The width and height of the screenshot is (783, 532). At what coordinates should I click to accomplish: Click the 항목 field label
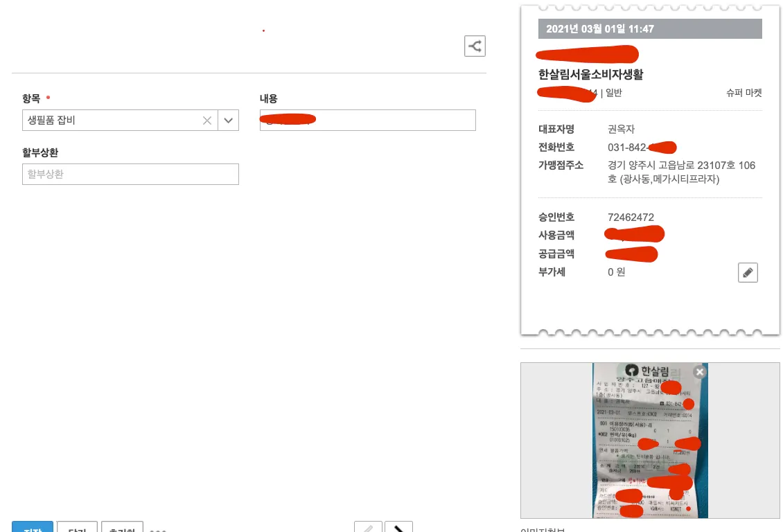point(31,98)
